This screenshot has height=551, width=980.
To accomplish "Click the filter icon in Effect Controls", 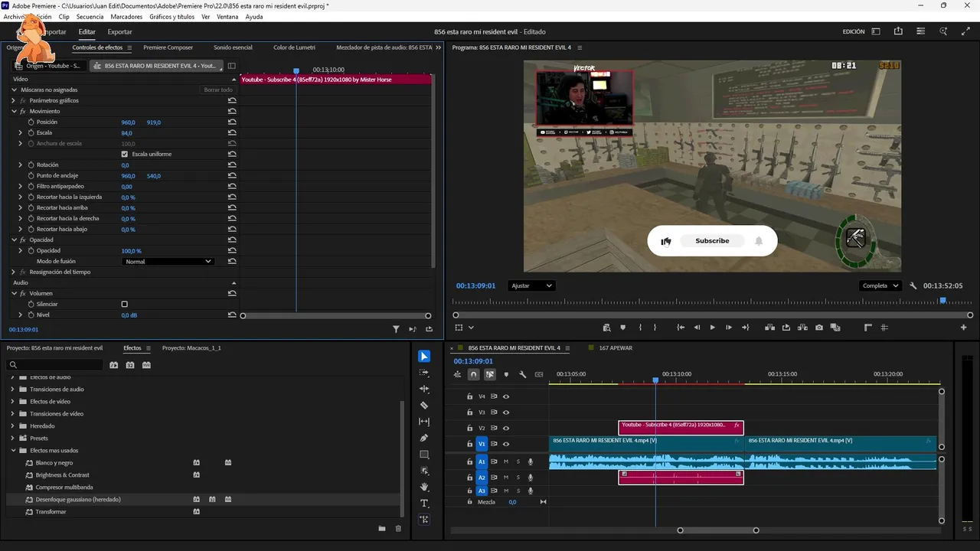I will (x=396, y=329).
